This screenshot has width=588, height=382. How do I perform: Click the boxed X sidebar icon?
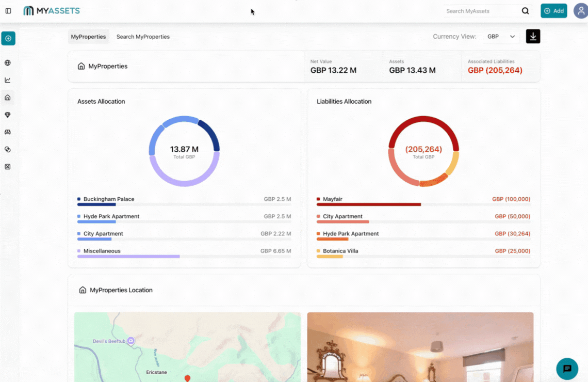click(8, 167)
